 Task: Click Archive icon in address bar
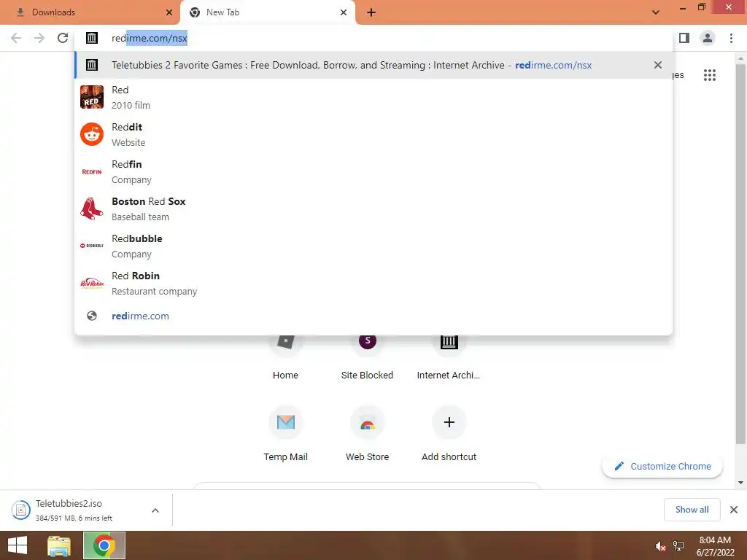pos(92,38)
